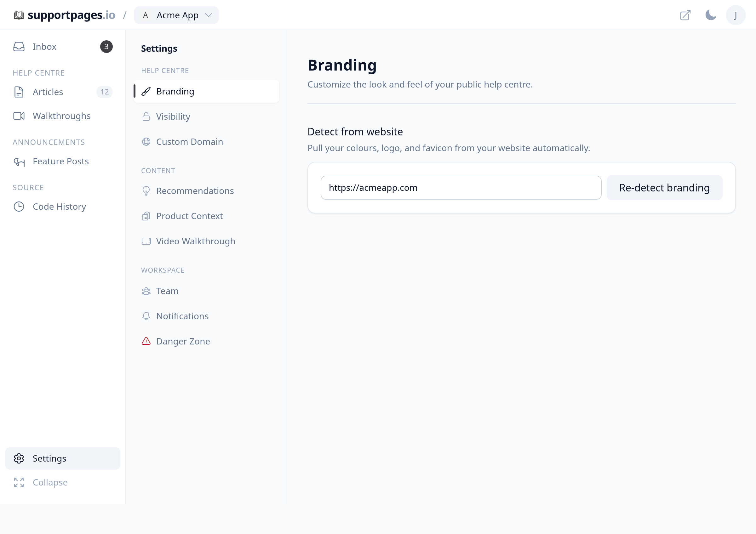Click the Articles count badge 12
This screenshot has height=534, width=756.
pyautogui.click(x=104, y=92)
